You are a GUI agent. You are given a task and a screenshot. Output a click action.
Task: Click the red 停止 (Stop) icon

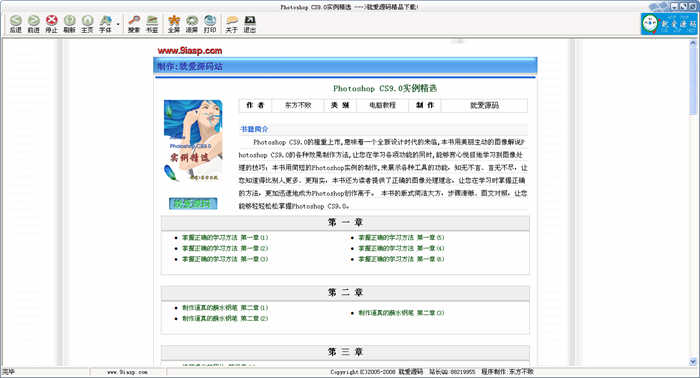click(52, 24)
